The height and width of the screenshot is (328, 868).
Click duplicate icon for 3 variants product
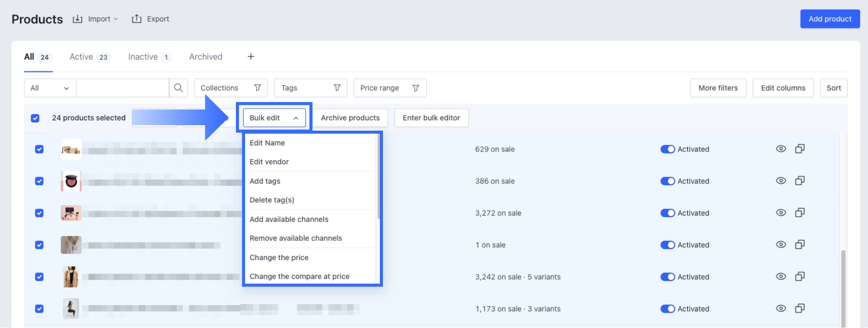800,309
